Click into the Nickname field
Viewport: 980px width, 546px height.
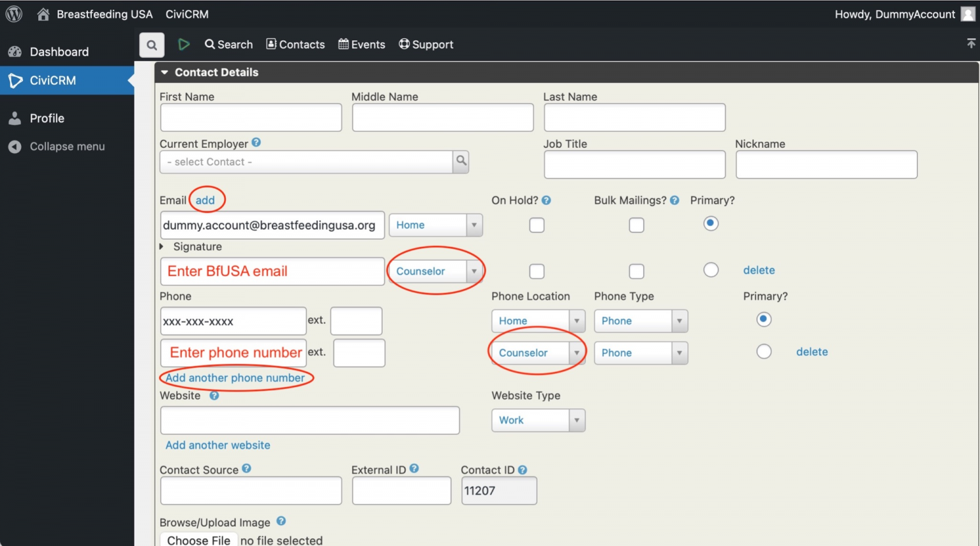(x=826, y=165)
